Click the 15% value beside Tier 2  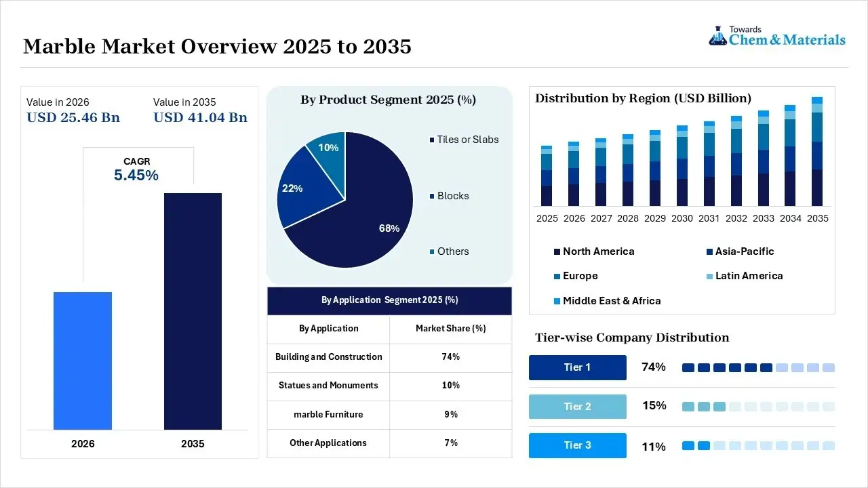point(654,406)
